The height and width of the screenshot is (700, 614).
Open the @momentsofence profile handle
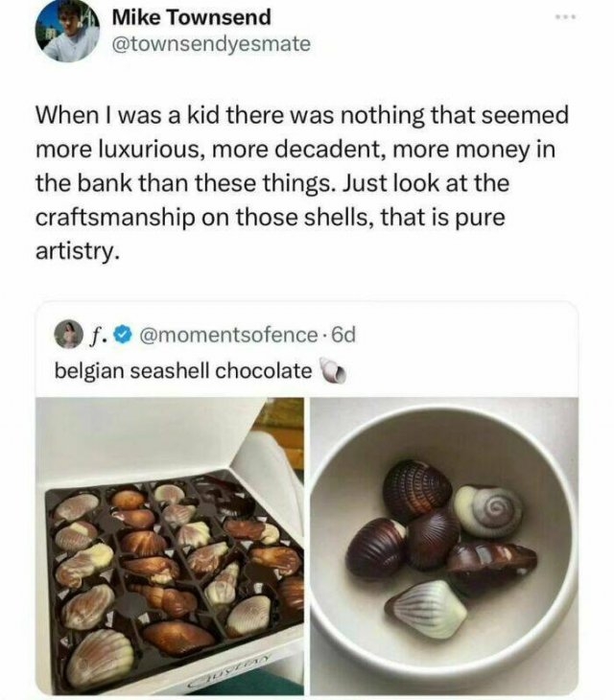coord(227,335)
